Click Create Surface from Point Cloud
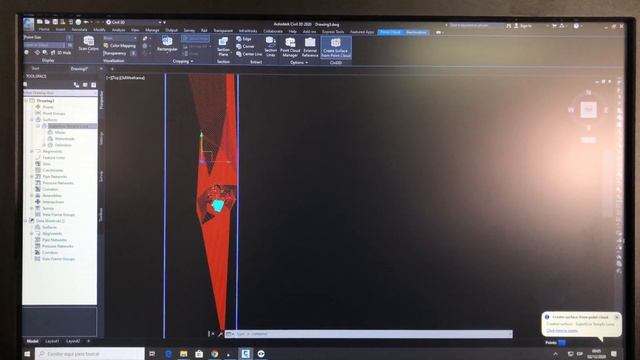The height and width of the screenshot is (360, 640). 336,48
